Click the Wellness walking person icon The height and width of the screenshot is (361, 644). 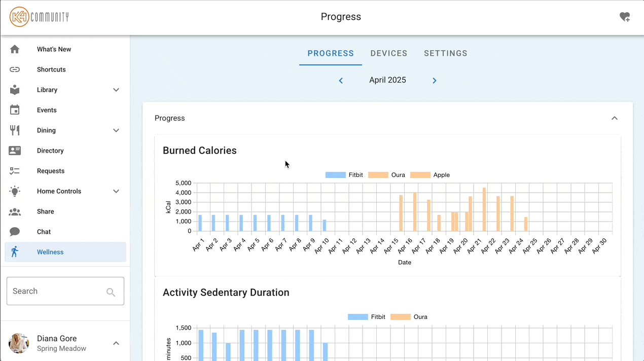[15, 252]
